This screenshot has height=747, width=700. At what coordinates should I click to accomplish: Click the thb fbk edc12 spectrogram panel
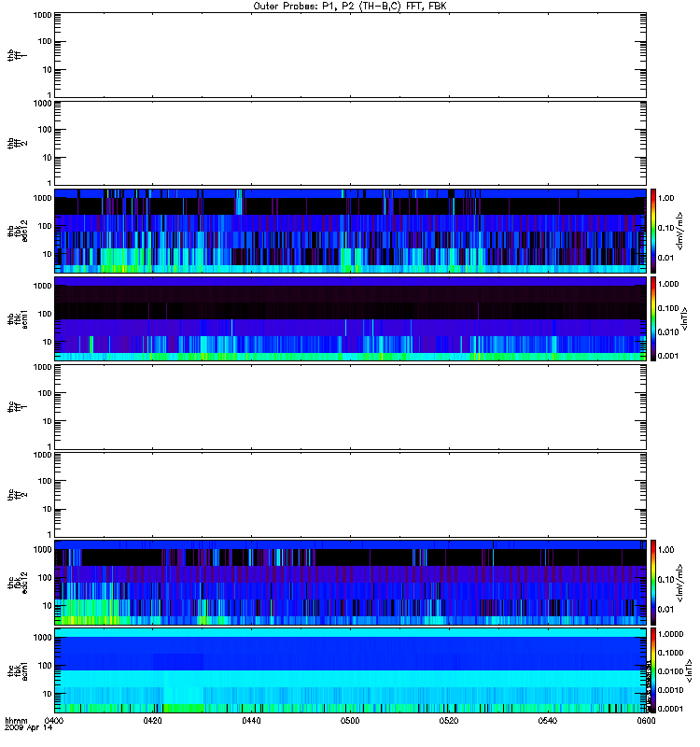[x=350, y=231]
